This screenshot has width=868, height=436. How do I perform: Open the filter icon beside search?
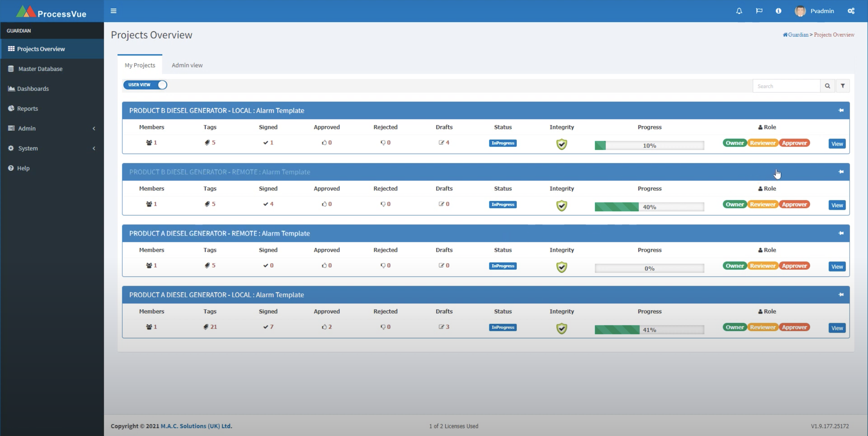click(843, 86)
